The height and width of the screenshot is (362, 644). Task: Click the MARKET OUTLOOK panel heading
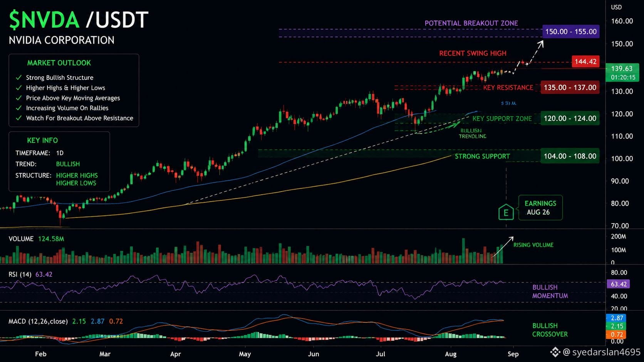(59, 63)
